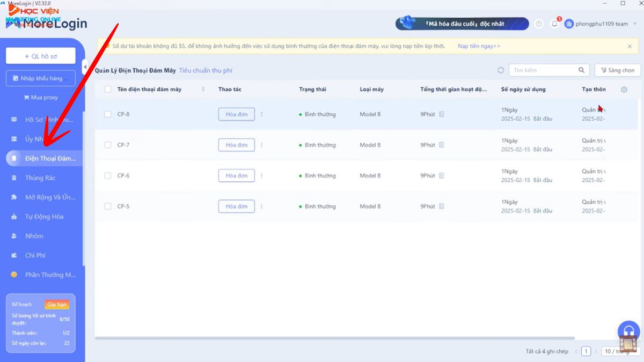Sort by Tên điện thoại đám mây column
Viewport: 644px width, 362px height.
(x=203, y=90)
